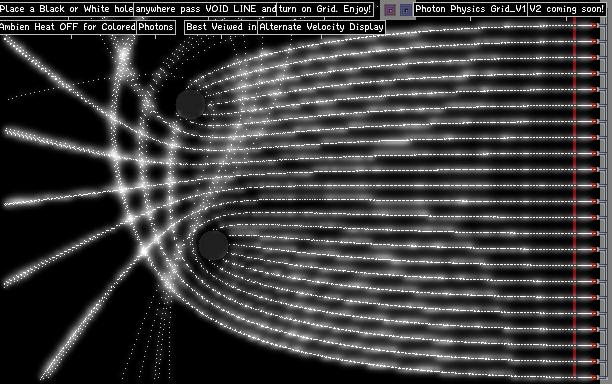Click the topmost red photon emitter
The width and height of the screenshot is (612, 384).
click(x=594, y=25)
